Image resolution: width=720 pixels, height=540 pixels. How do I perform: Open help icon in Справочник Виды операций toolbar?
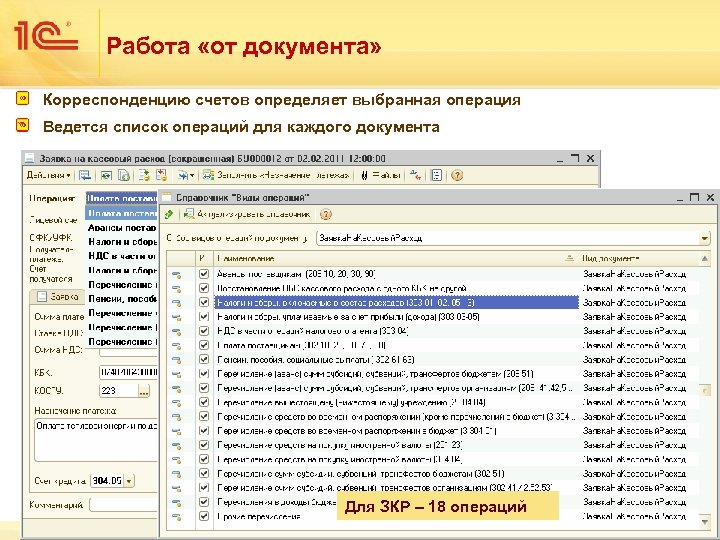coord(326,214)
